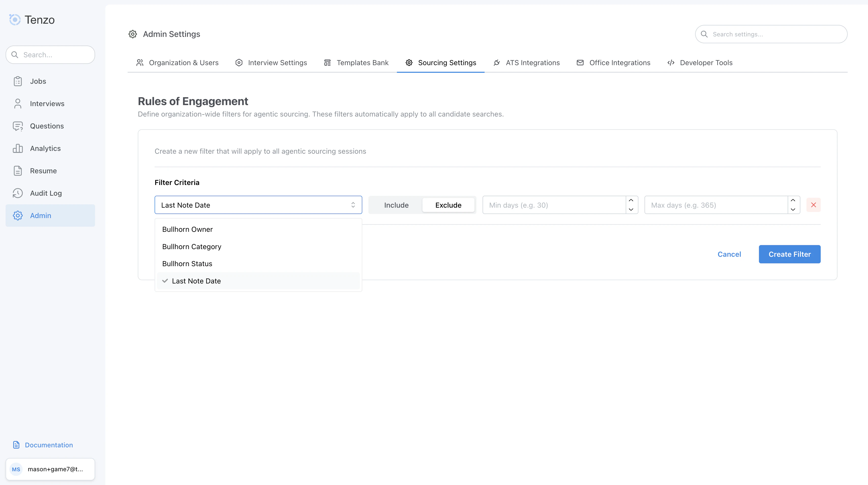Pick Bullhorn Status option in dropdown
This screenshot has height=485, width=868.
click(187, 264)
